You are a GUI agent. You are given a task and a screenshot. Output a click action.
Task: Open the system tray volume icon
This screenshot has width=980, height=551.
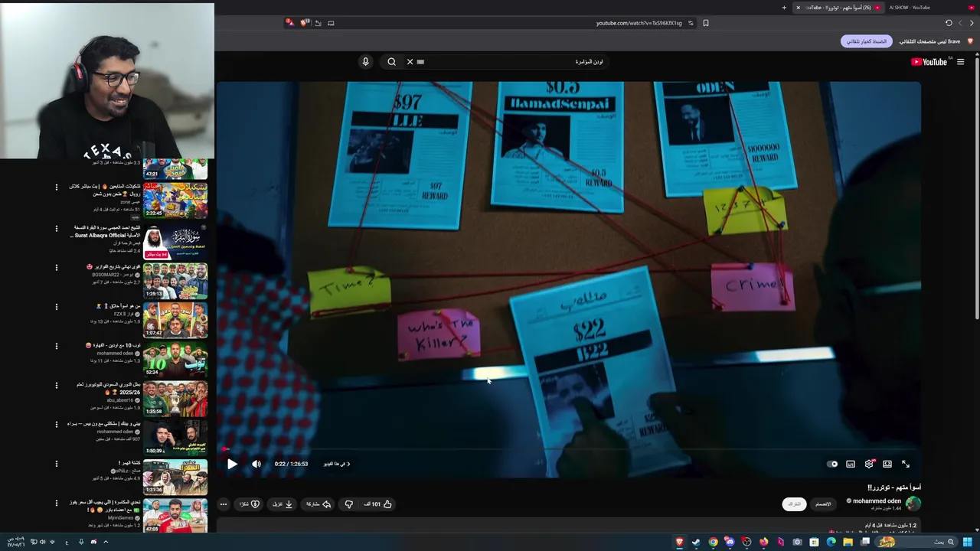tap(42, 542)
